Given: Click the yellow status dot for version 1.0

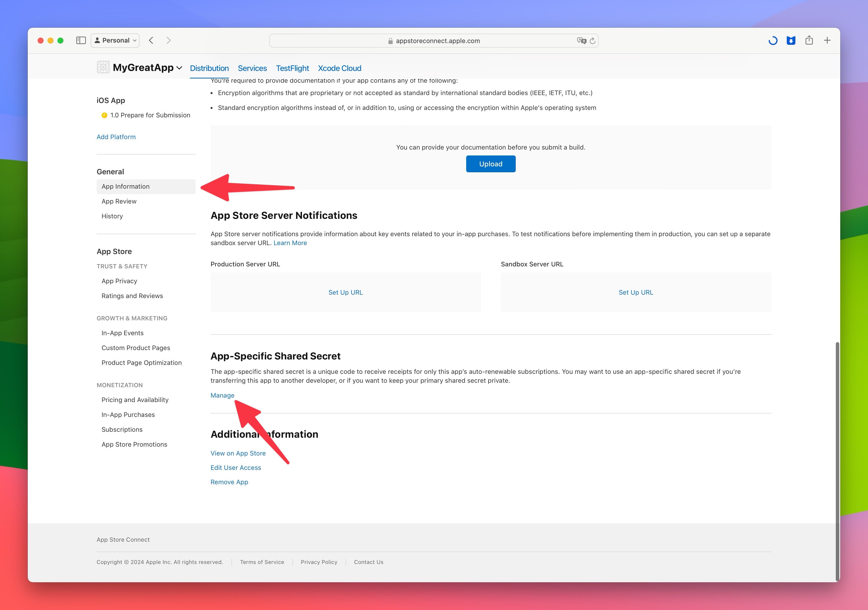Looking at the screenshot, I should [x=104, y=115].
